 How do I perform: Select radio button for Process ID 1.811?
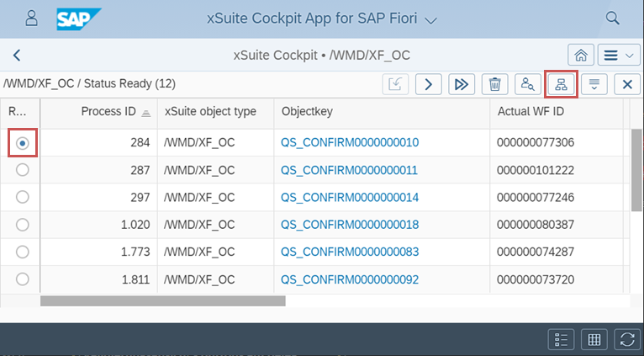tap(23, 278)
